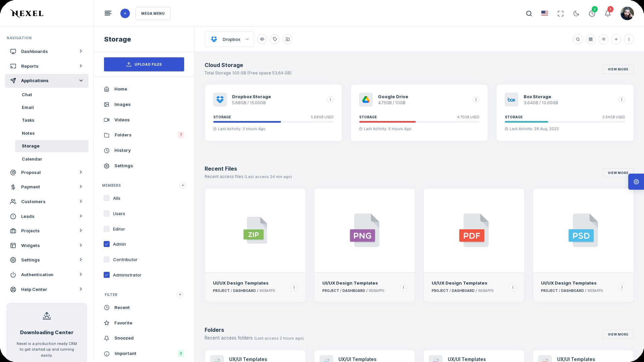Click the fullscreen toggle icon
Viewport: 644px width, 362px height.
pyautogui.click(x=560, y=13)
